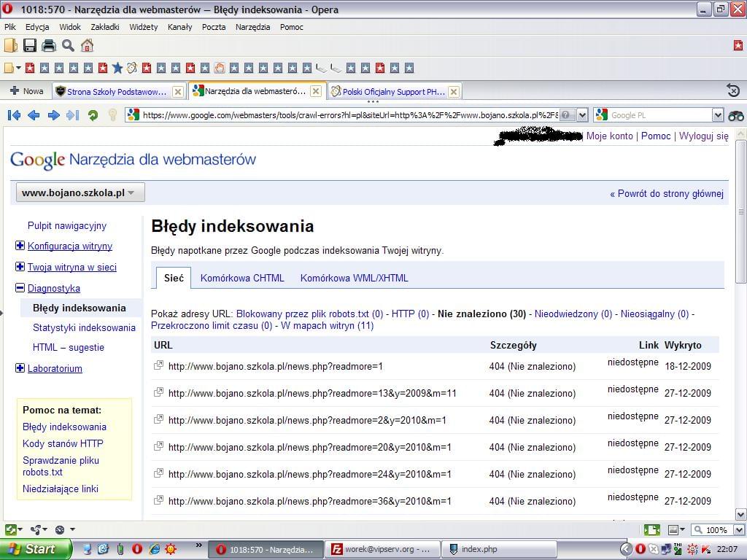Viewport: 747px width, 560px height.
Task: Click the Rewind navigation button
Action: click(15, 115)
